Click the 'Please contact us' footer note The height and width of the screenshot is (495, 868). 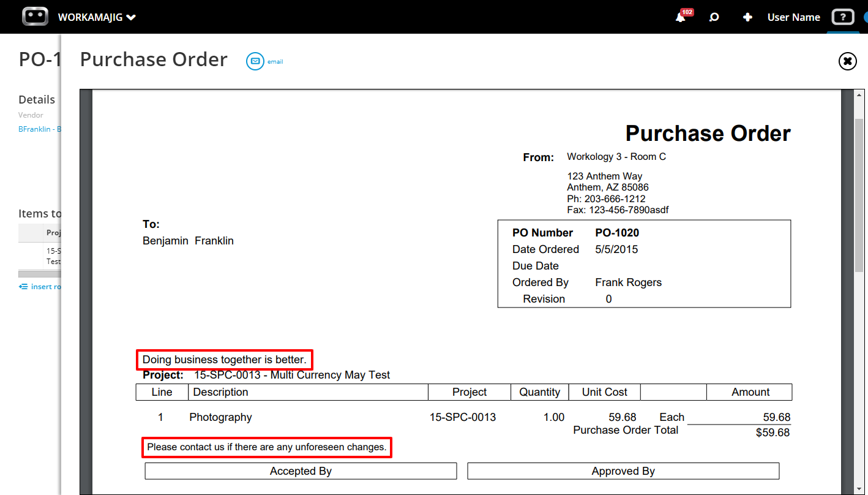(x=267, y=447)
